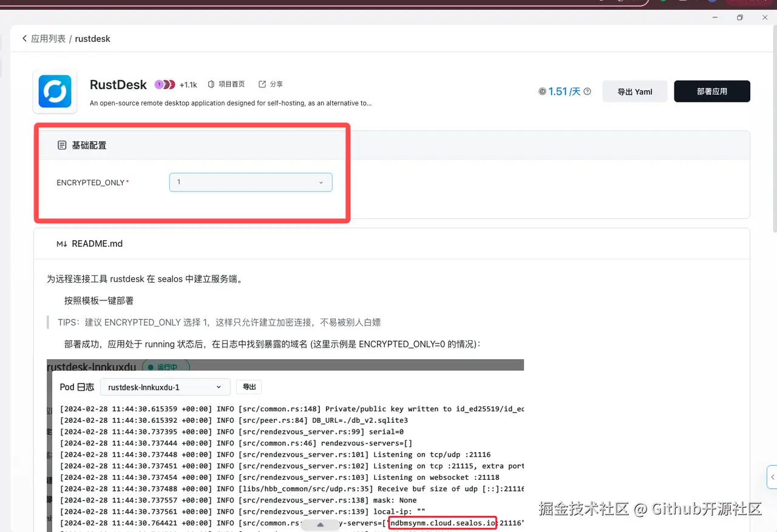The image size is (777, 532).
Task: Click the 运行中 status badge
Action: [166, 366]
